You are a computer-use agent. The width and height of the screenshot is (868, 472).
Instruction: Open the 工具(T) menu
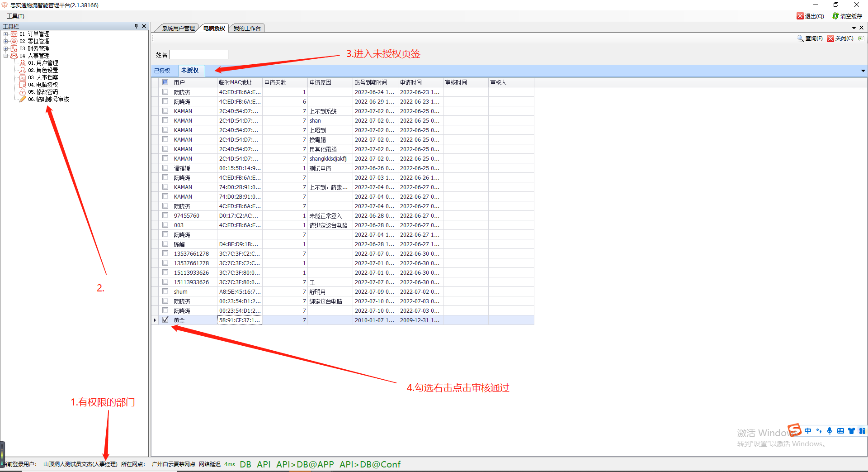15,16
